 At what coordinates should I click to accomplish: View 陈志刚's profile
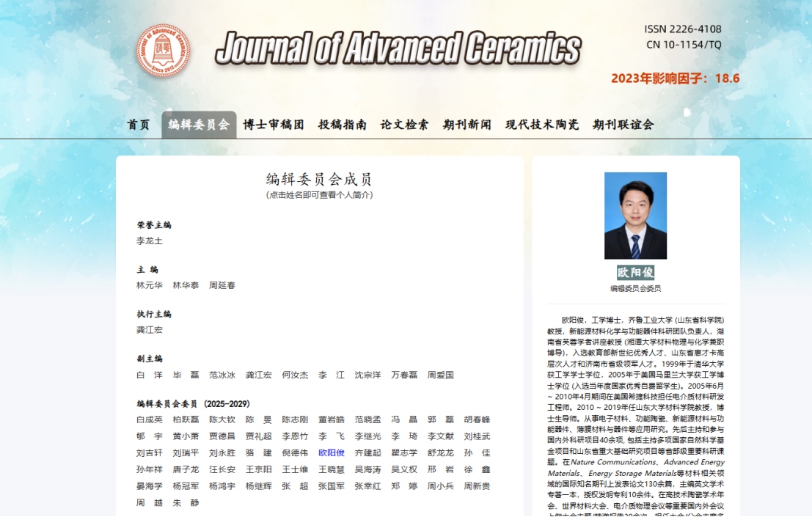click(x=295, y=419)
